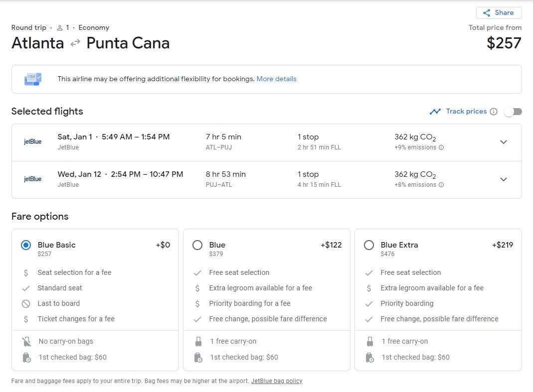Click the emissions info icon for return flight

pos(441,185)
